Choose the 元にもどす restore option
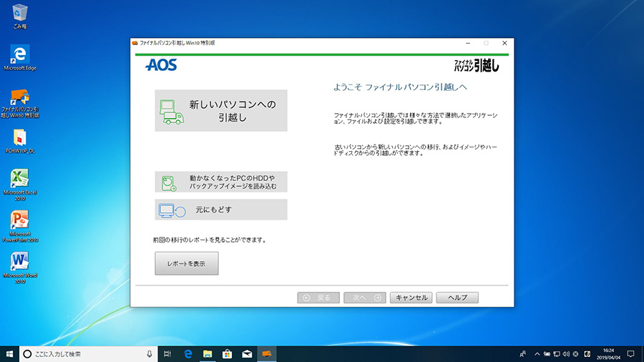 click(x=220, y=210)
